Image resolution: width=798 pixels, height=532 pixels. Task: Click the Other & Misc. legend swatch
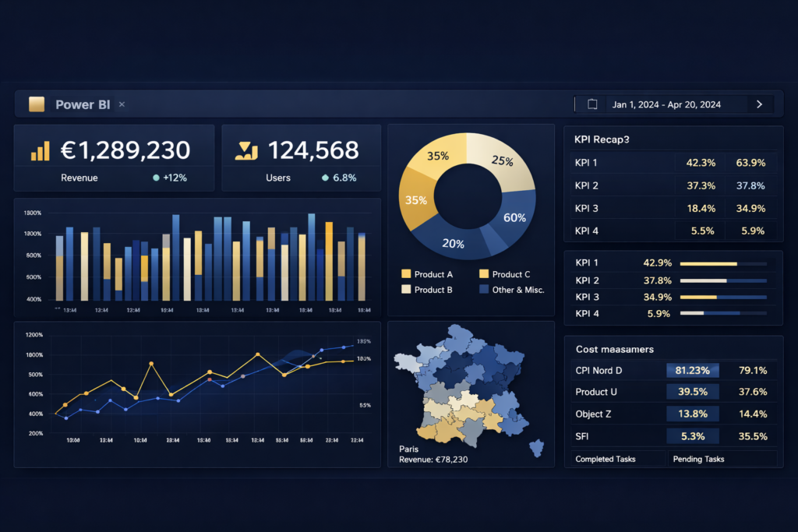tap(484, 290)
